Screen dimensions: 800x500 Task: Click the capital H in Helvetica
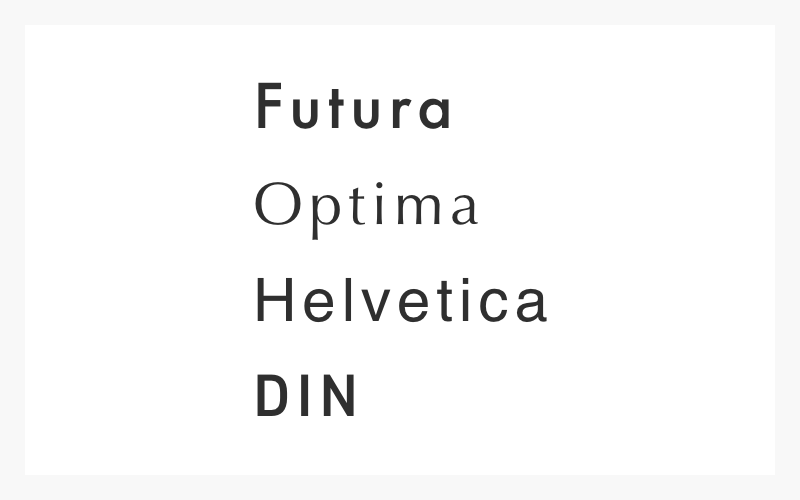point(273,301)
